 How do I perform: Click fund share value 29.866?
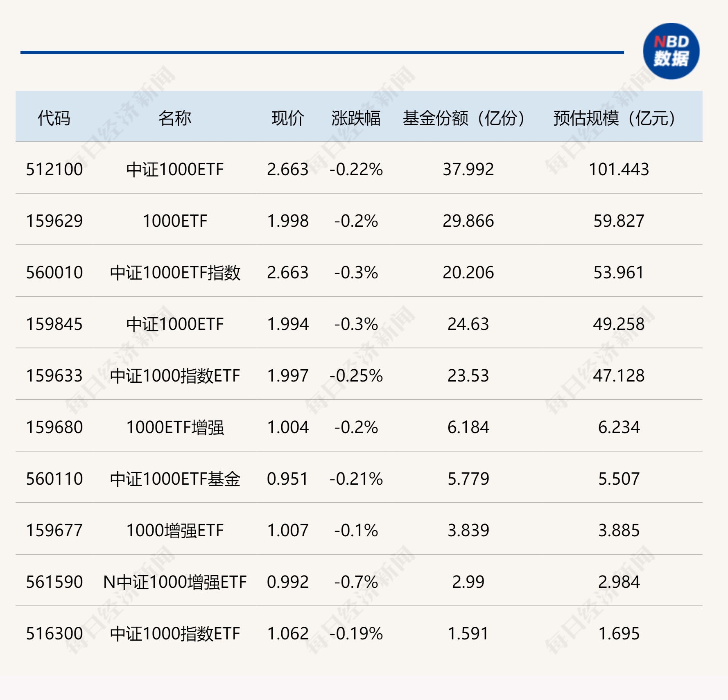pyautogui.click(x=468, y=221)
